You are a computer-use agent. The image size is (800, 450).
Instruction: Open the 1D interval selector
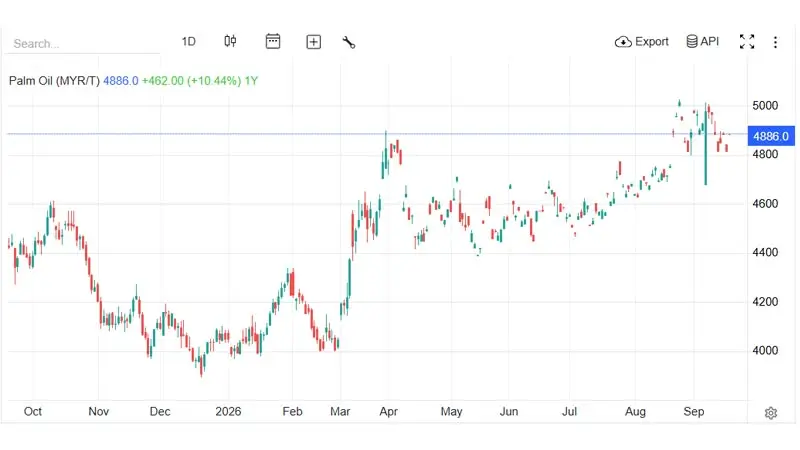tap(189, 42)
